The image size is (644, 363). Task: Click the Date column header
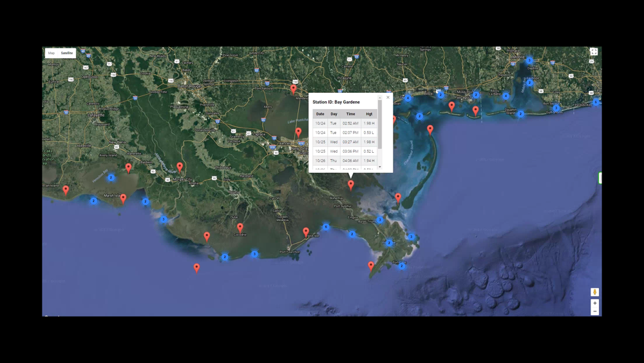click(x=320, y=114)
